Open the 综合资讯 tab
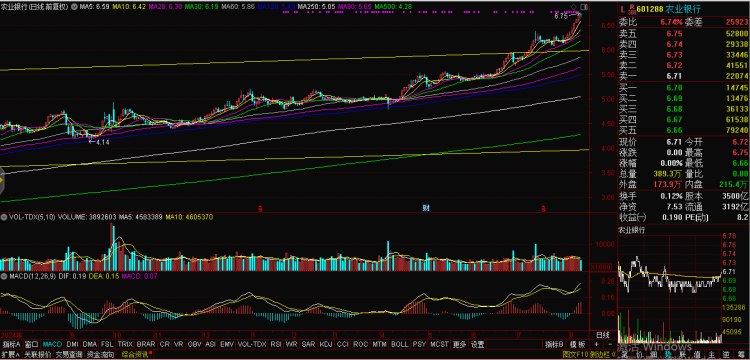 tap(136, 355)
